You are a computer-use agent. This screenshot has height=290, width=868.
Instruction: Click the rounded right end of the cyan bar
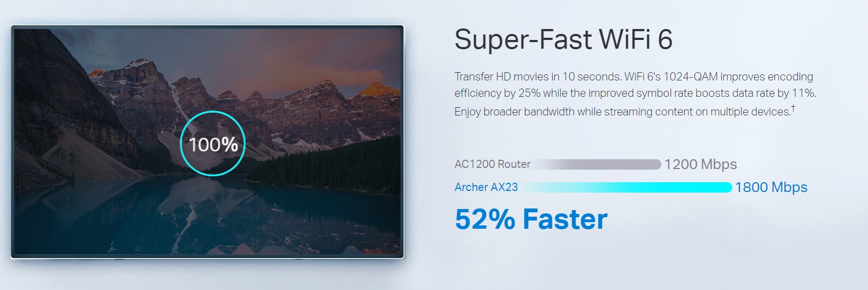728,187
